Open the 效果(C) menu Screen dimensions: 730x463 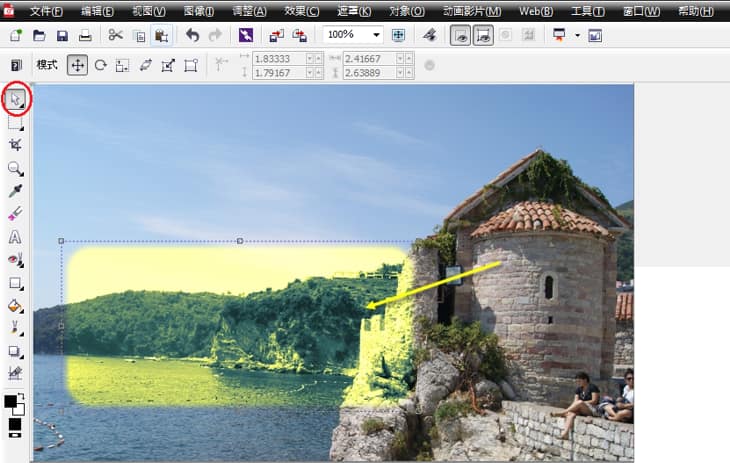click(301, 11)
